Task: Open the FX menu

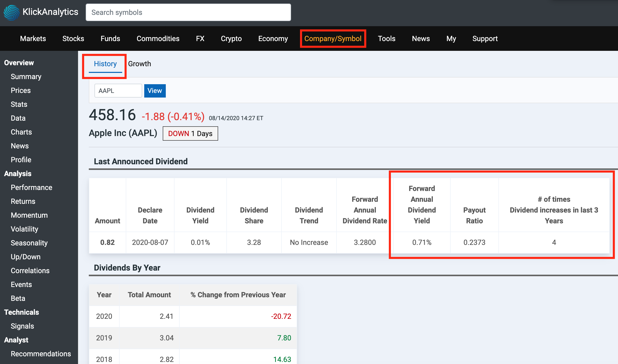Action: [200, 39]
